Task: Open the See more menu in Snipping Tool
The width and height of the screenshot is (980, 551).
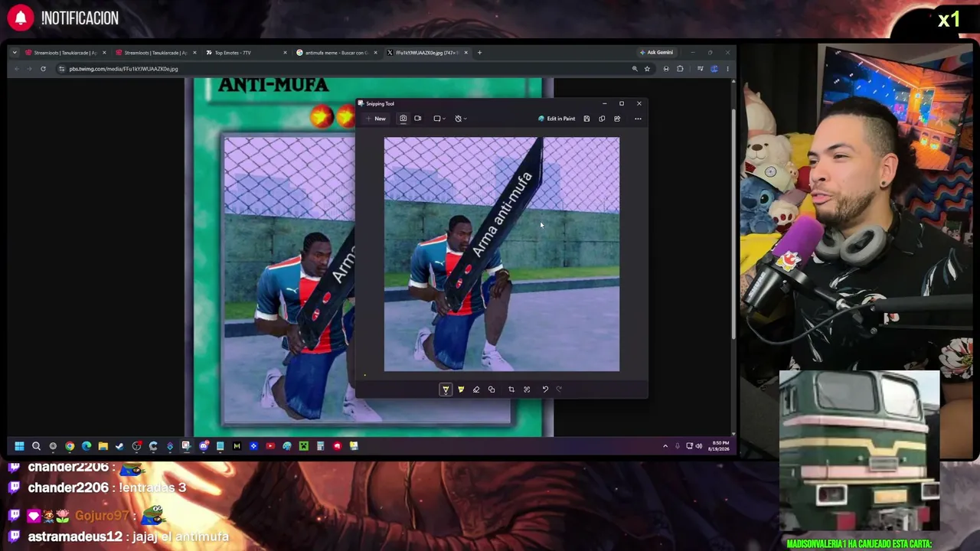Action: 638,119
